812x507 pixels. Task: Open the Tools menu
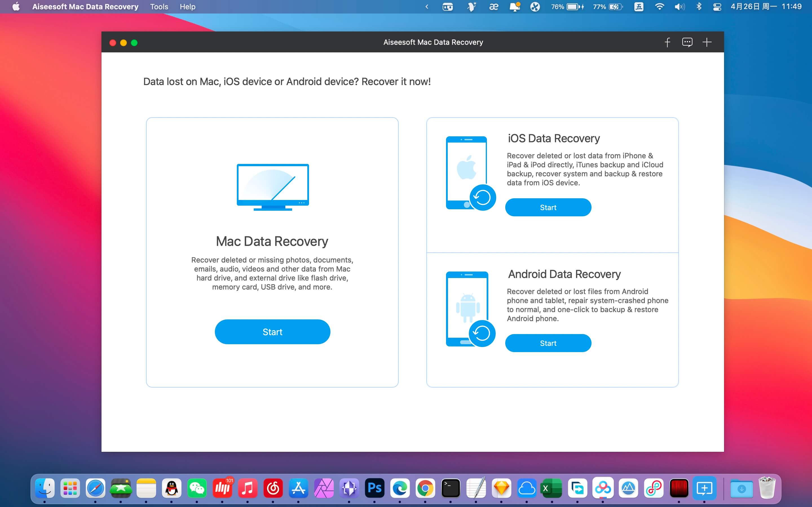[x=159, y=7]
